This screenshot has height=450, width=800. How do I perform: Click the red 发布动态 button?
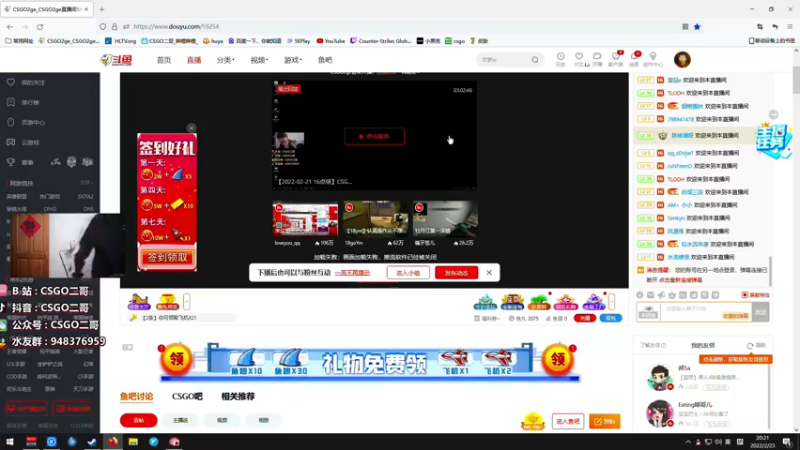pos(456,273)
